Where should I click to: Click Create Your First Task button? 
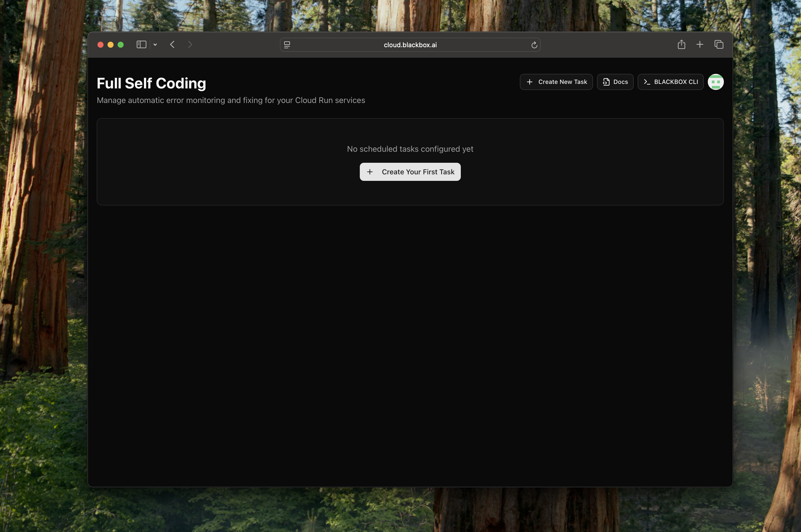410,172
